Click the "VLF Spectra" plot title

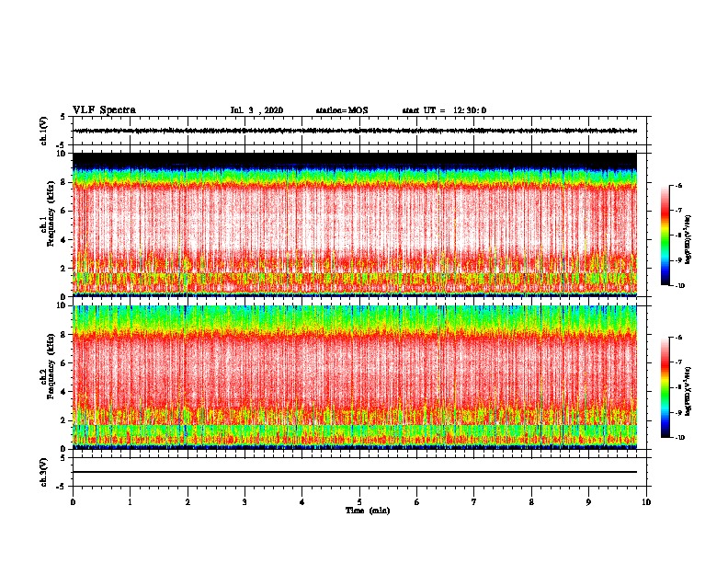[x=104, y=110]
